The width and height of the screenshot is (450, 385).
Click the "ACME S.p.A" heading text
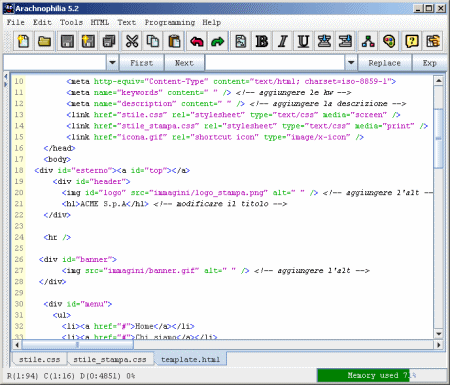pyautogui.click(x=103, y=204)
